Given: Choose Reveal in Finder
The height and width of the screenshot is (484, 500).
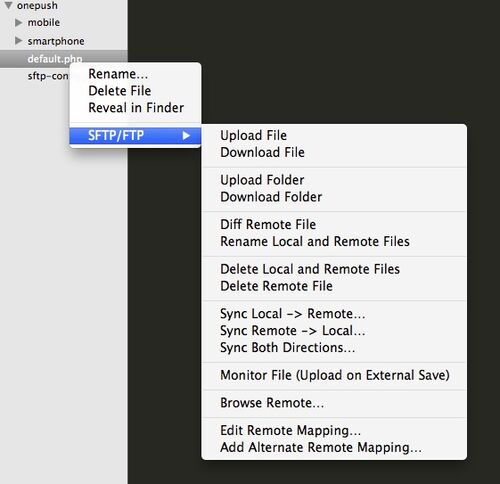Looking at the screenshot, I should point(135,108).
